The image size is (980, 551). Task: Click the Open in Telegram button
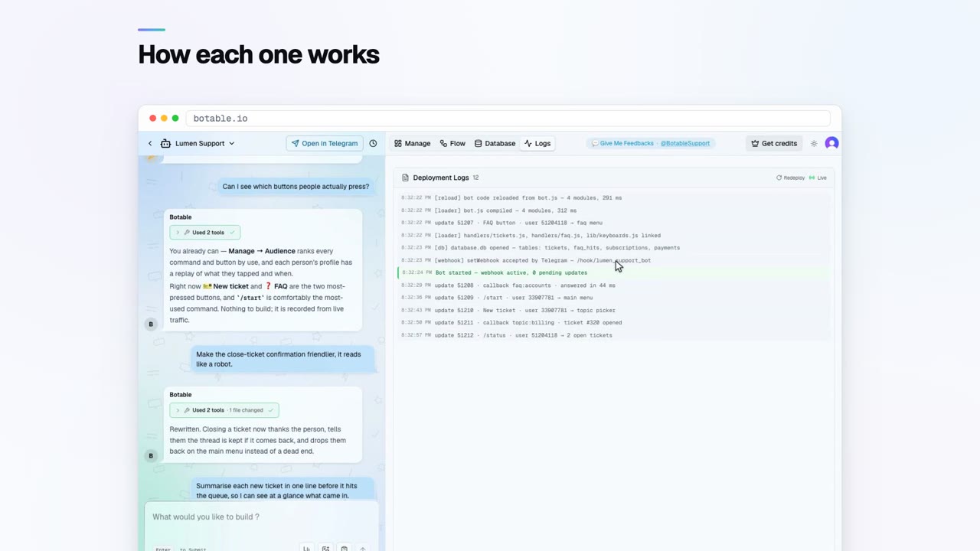click(325, 143)
